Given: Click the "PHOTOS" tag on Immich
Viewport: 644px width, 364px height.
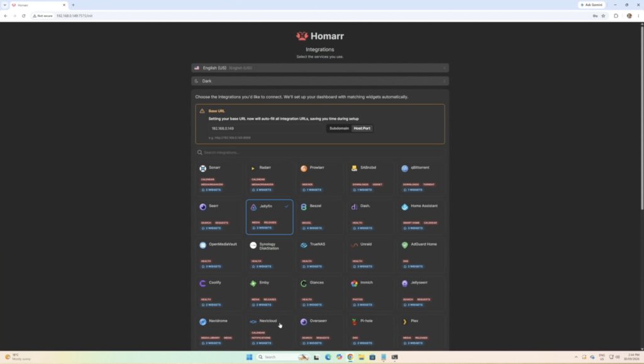Looking at the screenshot, I should click(358, 299).
